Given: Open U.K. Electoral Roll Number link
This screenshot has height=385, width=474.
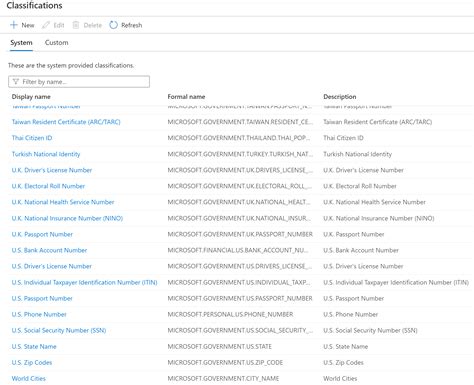Looking at the screenshot, I should pos(48,186).
